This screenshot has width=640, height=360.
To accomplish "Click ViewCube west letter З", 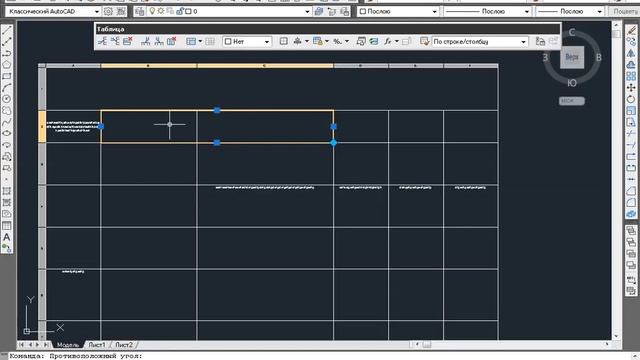I will pyautogui.click(x=545, y=58).
